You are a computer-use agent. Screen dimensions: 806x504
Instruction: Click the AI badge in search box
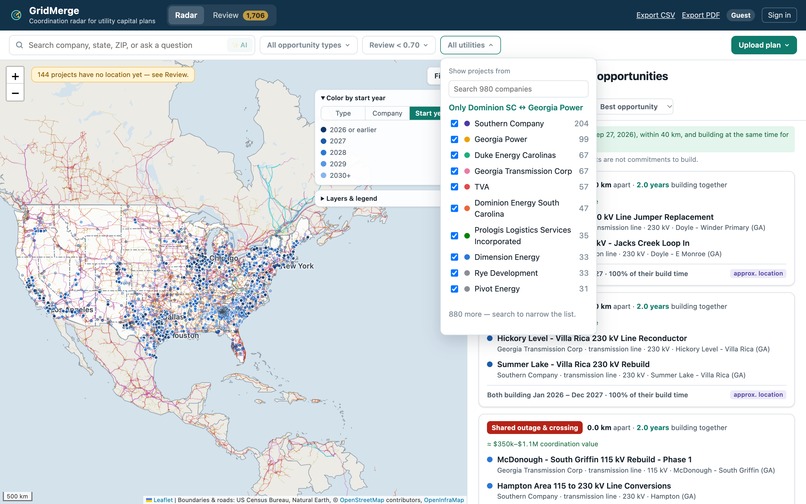point(241,45)
